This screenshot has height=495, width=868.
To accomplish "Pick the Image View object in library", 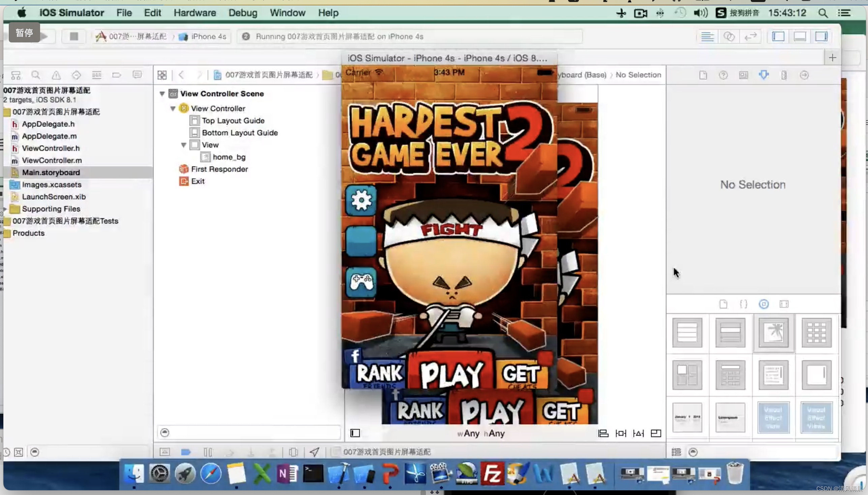I will [x=773, y=333].
